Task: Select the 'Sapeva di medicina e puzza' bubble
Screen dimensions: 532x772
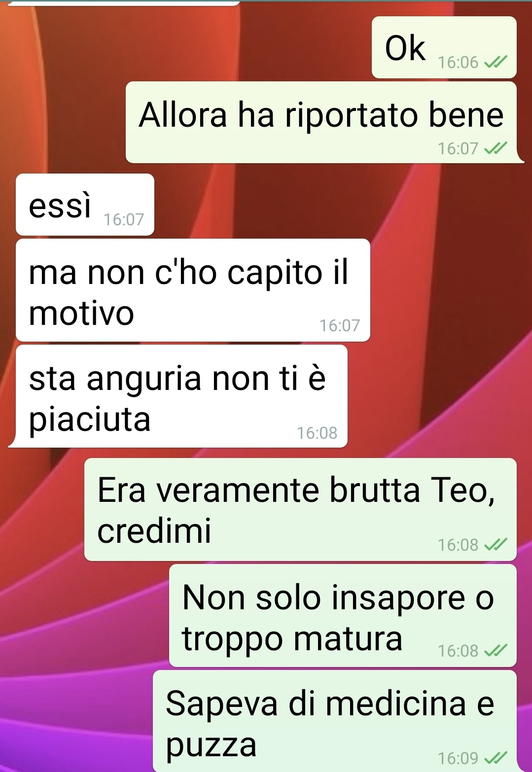Action: click(x=335, y=721)
